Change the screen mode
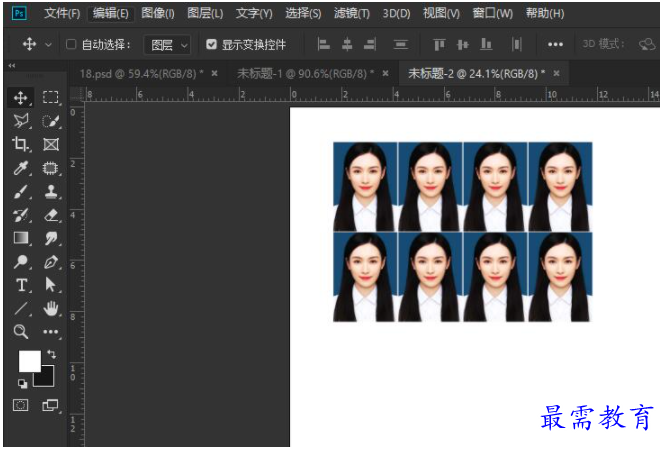The image size is (662, 449). (50, 405)
